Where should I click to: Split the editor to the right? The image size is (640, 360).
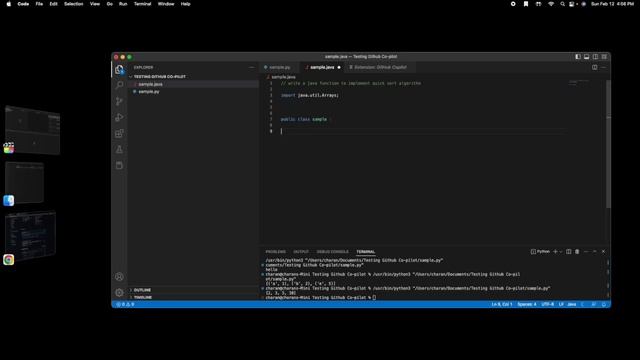pos(595,67)
